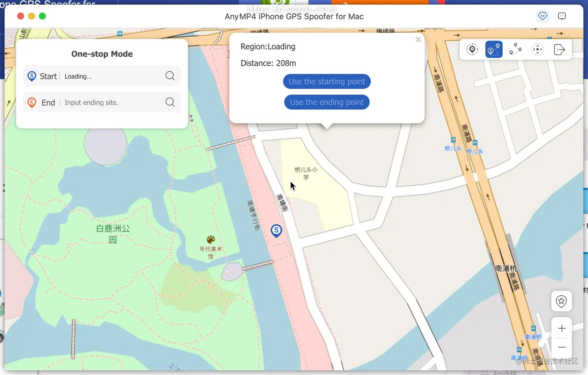Search the End location magnifier
588x375 pixels.
(x=170, y=102)
